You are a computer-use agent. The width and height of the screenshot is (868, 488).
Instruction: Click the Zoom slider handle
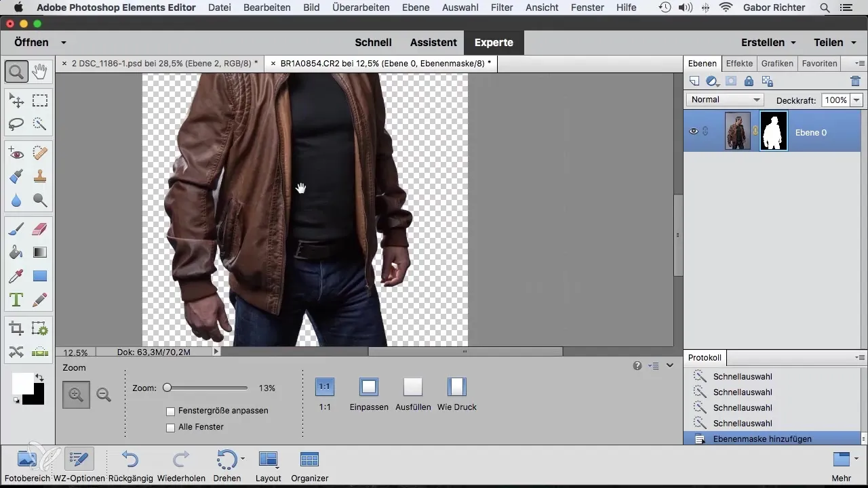(x=167, y=388)
